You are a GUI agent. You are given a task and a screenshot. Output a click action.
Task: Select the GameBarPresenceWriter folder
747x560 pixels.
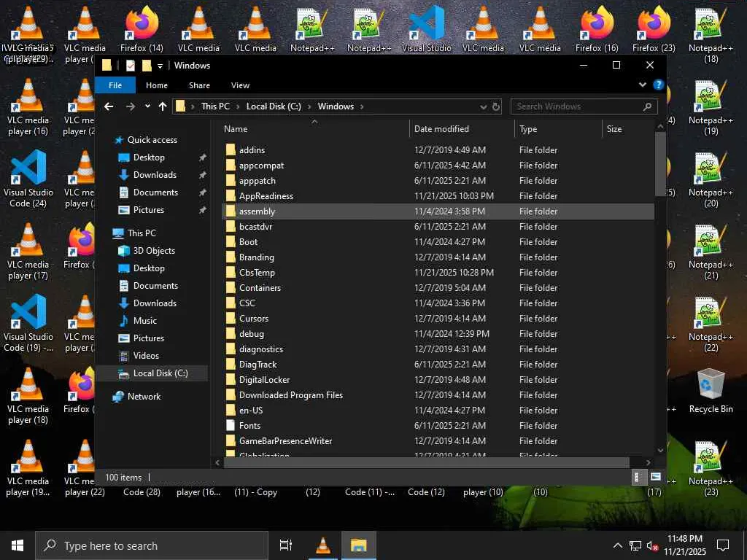(286, 441)
